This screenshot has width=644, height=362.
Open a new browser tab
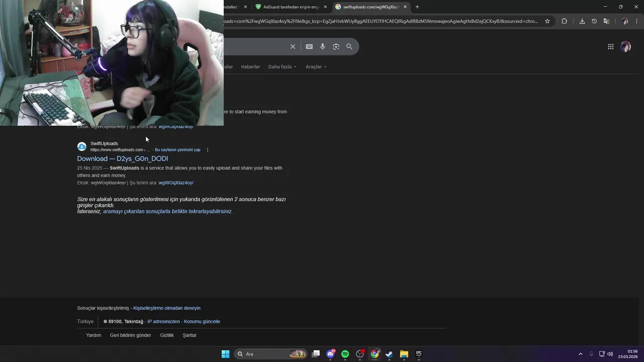coord(417,7)
